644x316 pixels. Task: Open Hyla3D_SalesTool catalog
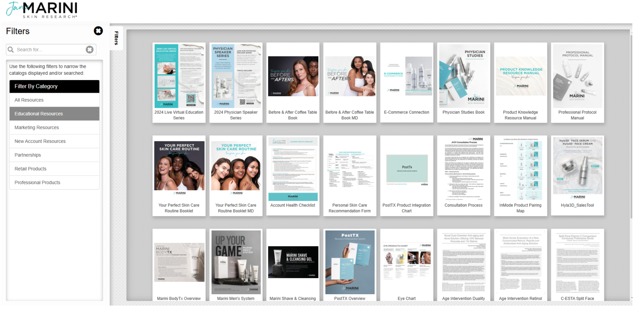[578, 176]
